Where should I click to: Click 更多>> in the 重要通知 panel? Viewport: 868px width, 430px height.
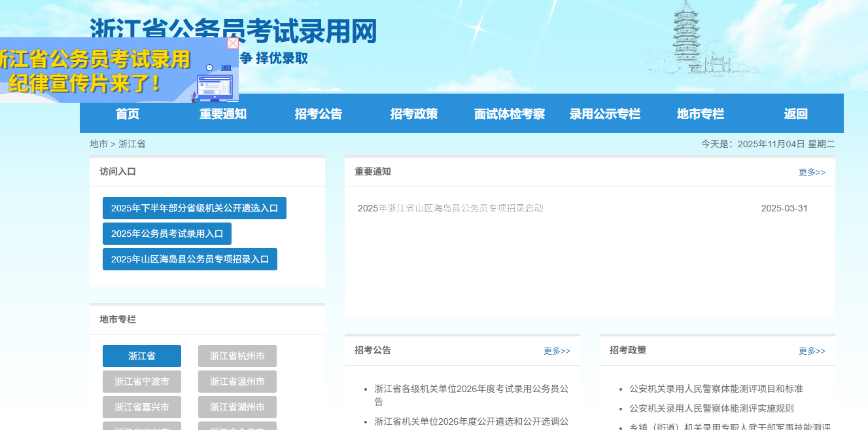[811, 171]
